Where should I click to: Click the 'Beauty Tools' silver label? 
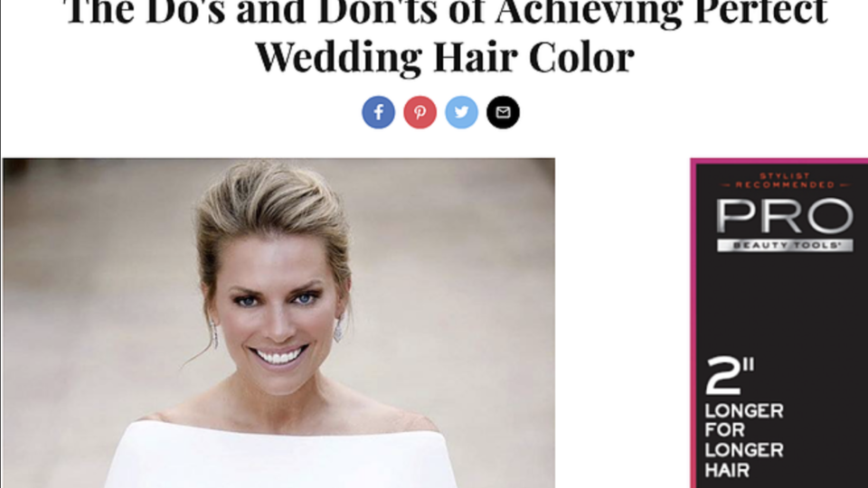tap(785, 245)
